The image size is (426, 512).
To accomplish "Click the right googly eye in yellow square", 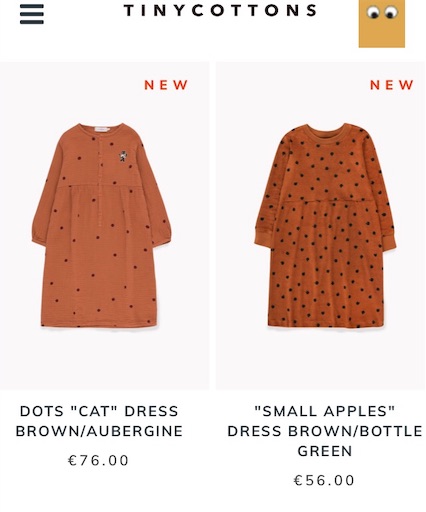I will [x=391, y=13].
